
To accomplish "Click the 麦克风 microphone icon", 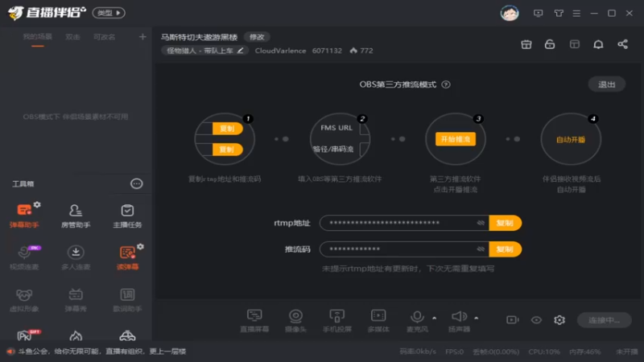I will (x=417, y=316).
